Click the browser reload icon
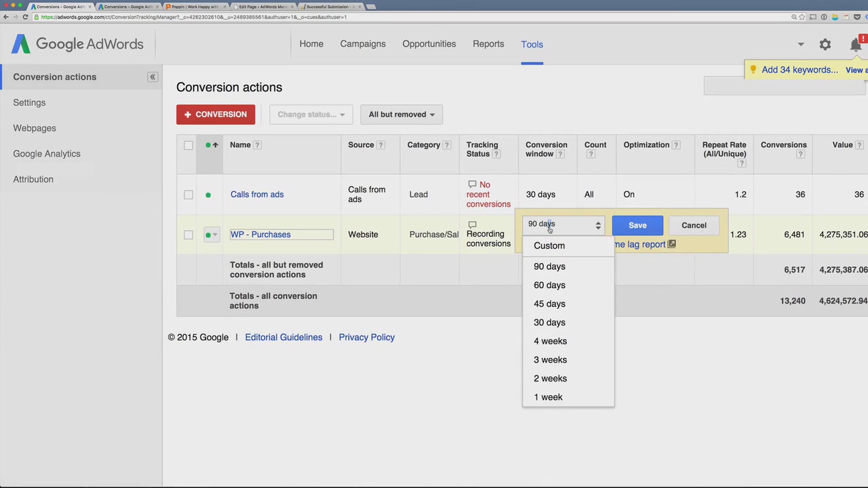 tap(26, 17)
